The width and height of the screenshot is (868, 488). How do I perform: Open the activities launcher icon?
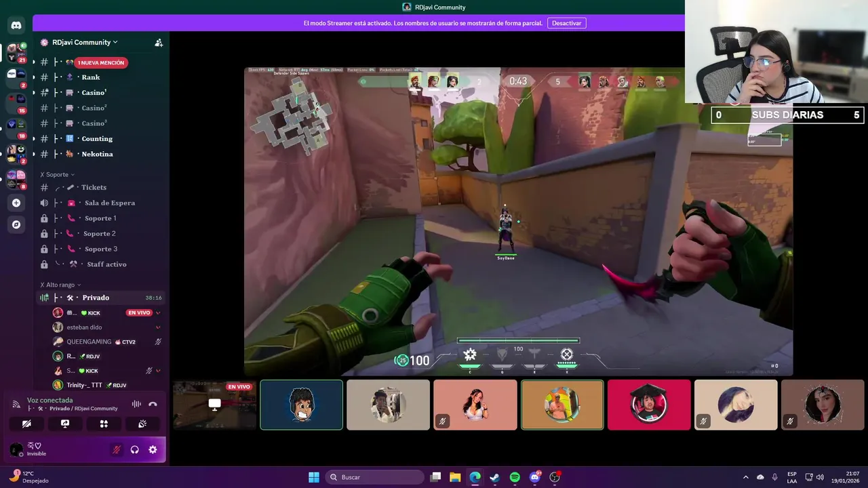104,424
